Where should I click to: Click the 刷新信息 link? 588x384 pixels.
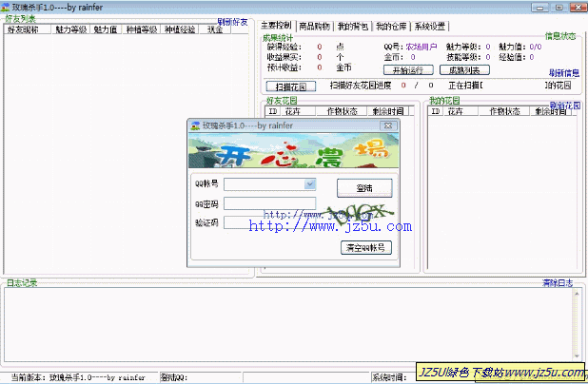tap(563, 73)
